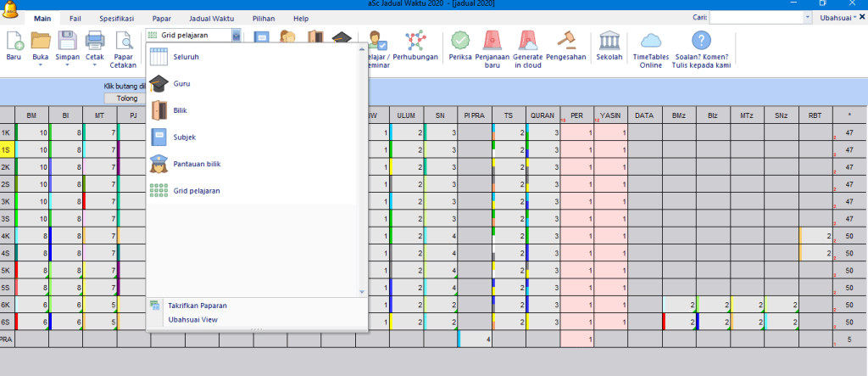The height and width of the screenshot is (376, 868).
Task: Select class row 6S header
Action: pyautogui.click(x=7, y=322)
